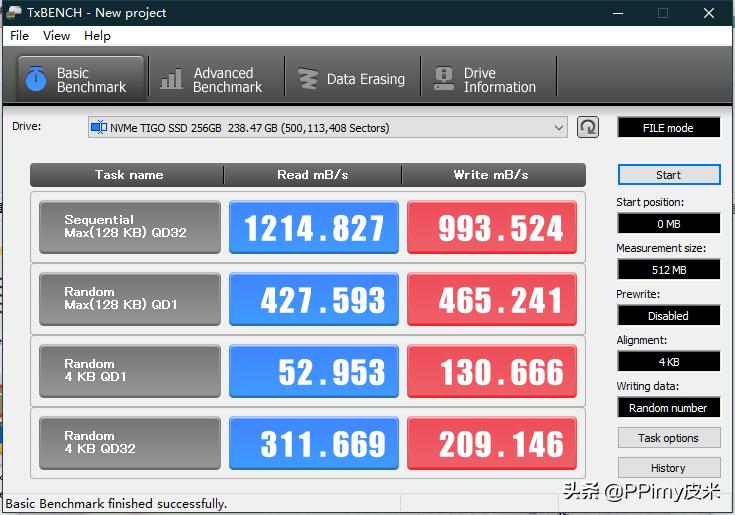Click the 130.666 write result
The height and width of the screenshot is (515, 735).
coord(492,371)
